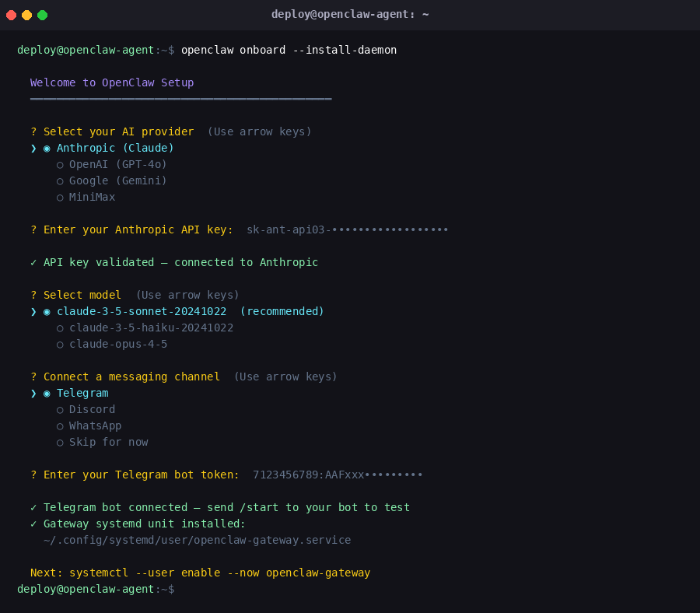Click the Telegram bot token value

(x=338, y=475)
